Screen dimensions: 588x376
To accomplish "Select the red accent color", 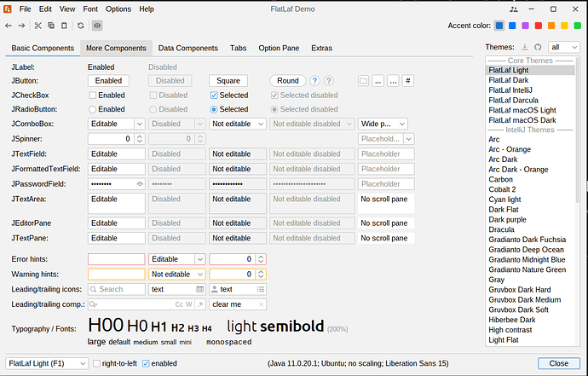I will tap(538, 26).
